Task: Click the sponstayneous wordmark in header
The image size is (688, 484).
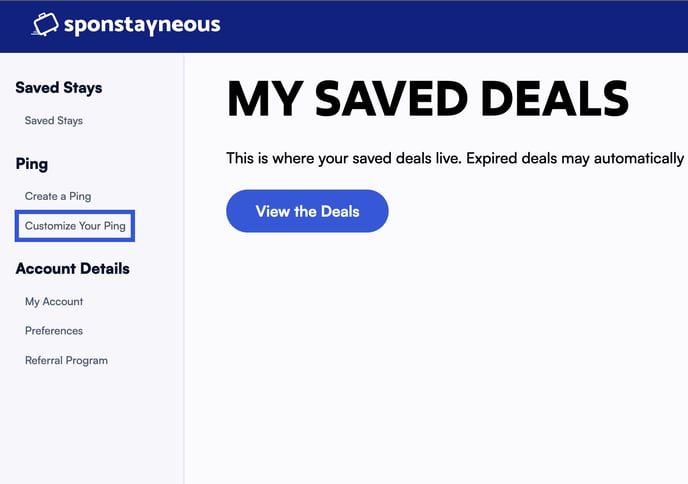Action: [x=142, y=25]
